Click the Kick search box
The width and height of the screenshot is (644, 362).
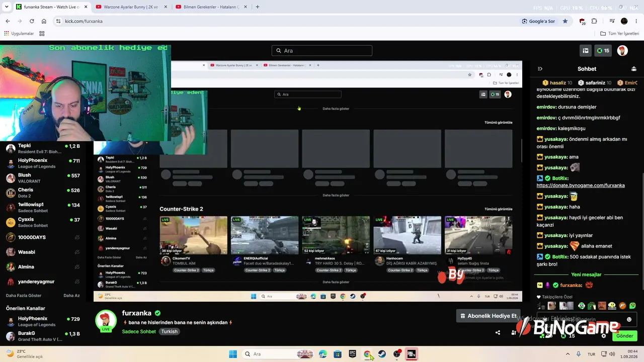[x=322, y=51]
